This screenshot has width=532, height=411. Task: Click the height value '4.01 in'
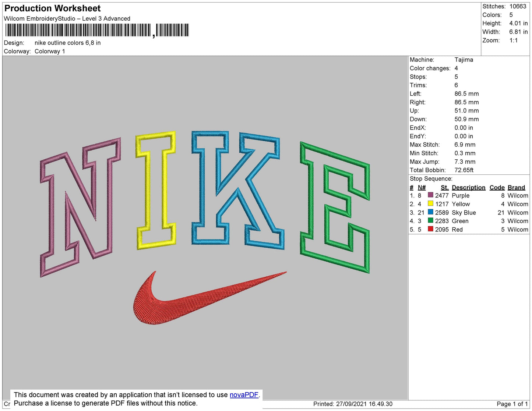tap(518, 23)
